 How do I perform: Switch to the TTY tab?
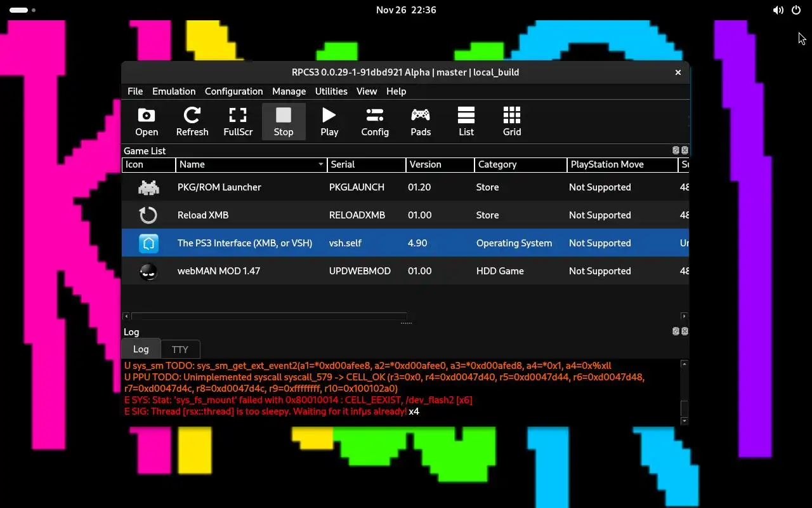click(x=180, y=349)
